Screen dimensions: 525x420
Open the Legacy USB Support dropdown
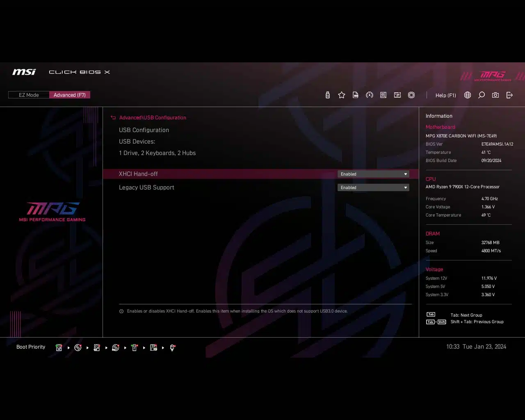[x=373, y=187]
